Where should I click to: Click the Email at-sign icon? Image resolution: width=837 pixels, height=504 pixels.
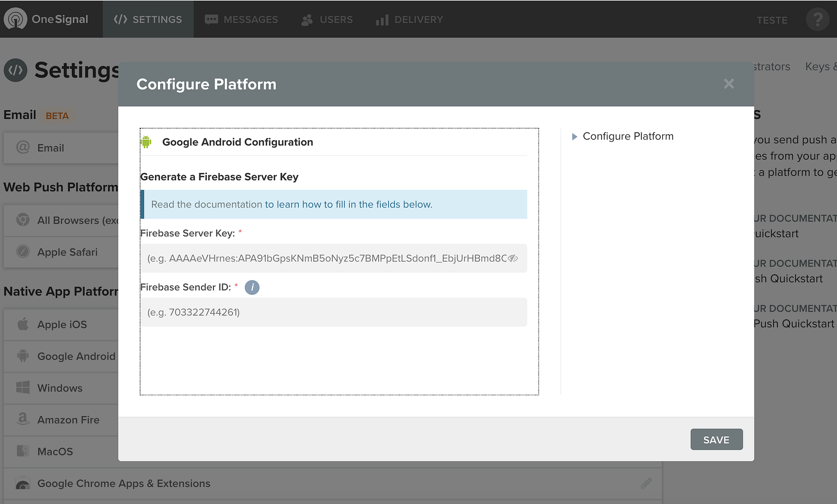click(23, 147)
